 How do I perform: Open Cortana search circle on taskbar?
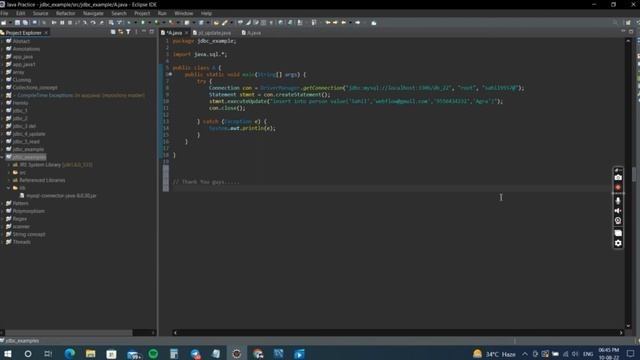(x=28, y=353)
